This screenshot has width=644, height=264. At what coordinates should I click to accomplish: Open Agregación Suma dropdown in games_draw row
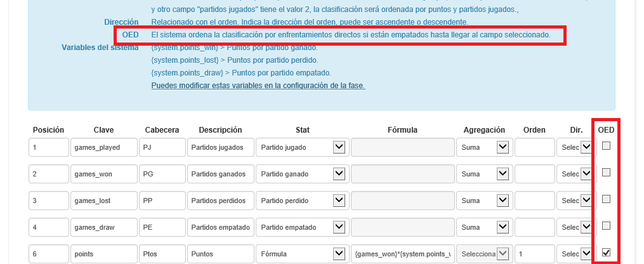coord(483,227)
